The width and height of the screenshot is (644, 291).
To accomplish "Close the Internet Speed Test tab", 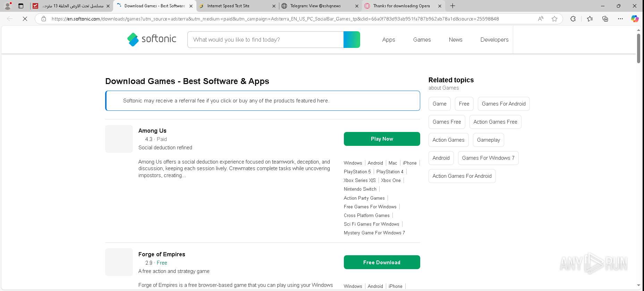I will click(x=274, y=6).
